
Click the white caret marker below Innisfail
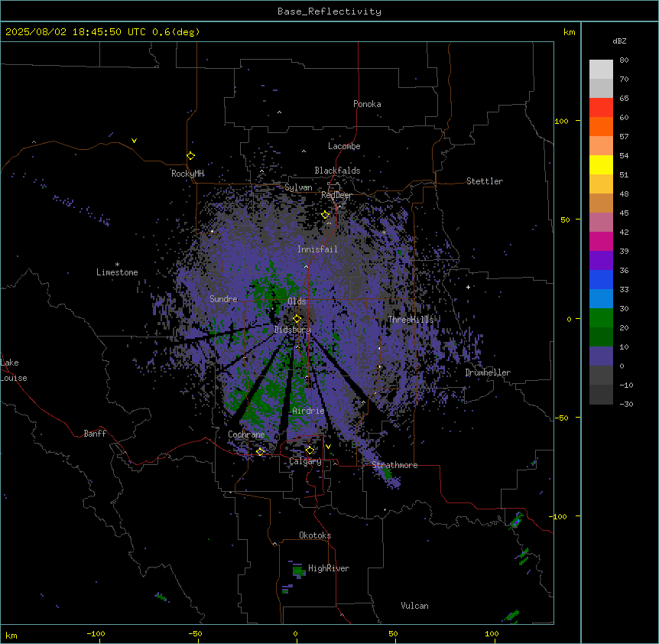(306, 266)
